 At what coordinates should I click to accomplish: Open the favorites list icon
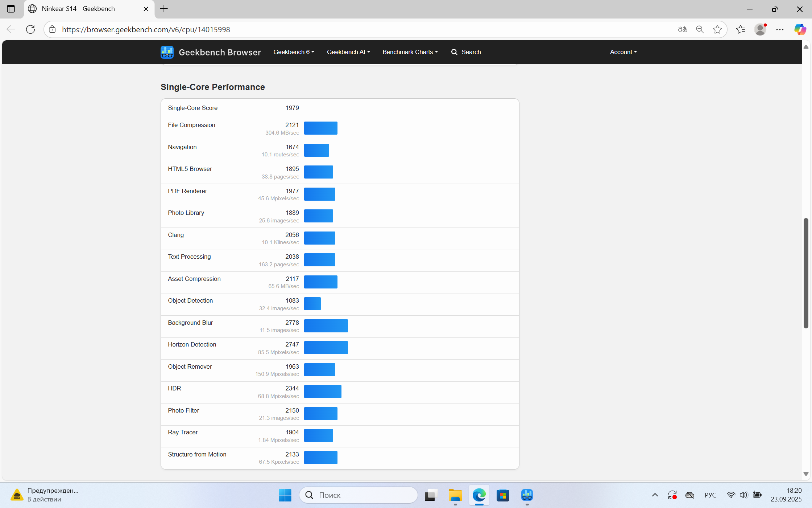741,29
